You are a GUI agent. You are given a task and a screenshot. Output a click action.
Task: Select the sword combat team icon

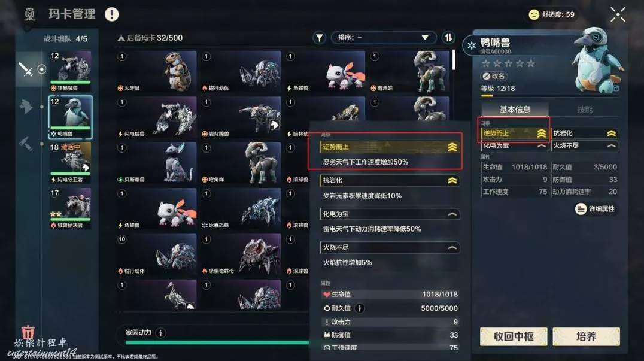coord(26,69)
